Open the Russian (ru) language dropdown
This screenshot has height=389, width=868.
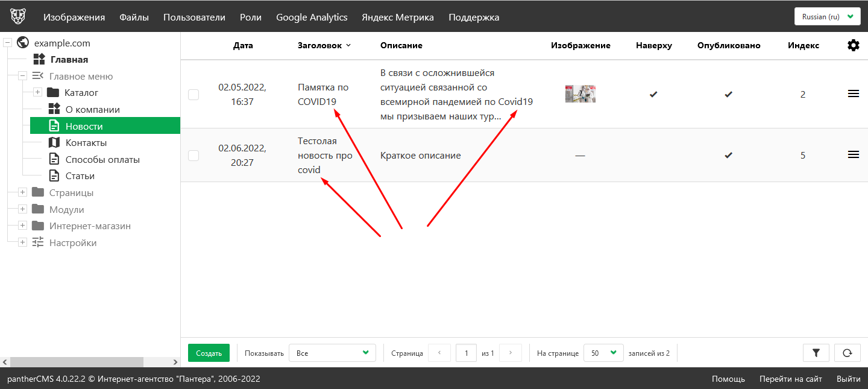coord(827,17)
